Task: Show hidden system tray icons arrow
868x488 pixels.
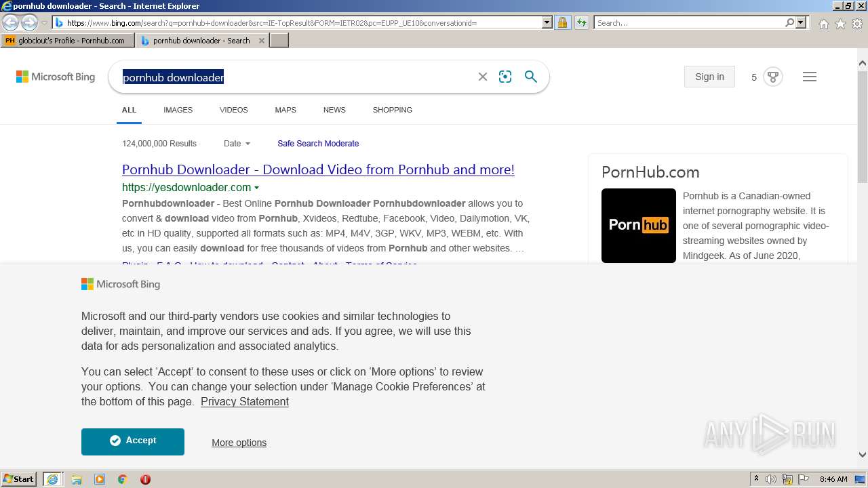Action: pos(756,479)
